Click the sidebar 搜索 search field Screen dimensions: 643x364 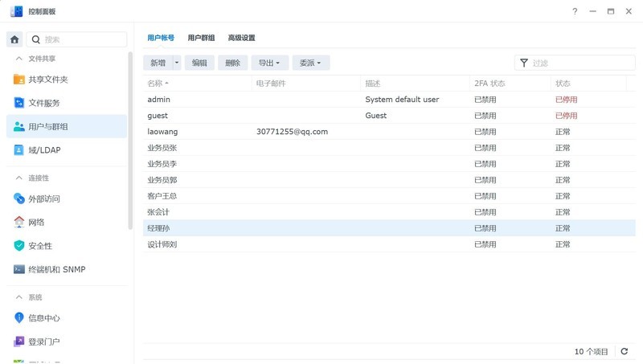[x=76, y=39]
